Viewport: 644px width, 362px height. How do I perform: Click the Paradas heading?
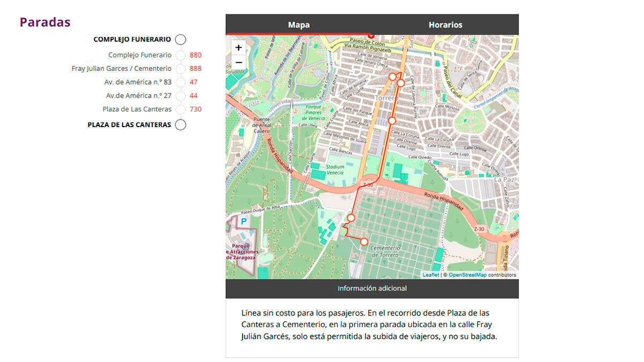[45, 22]
